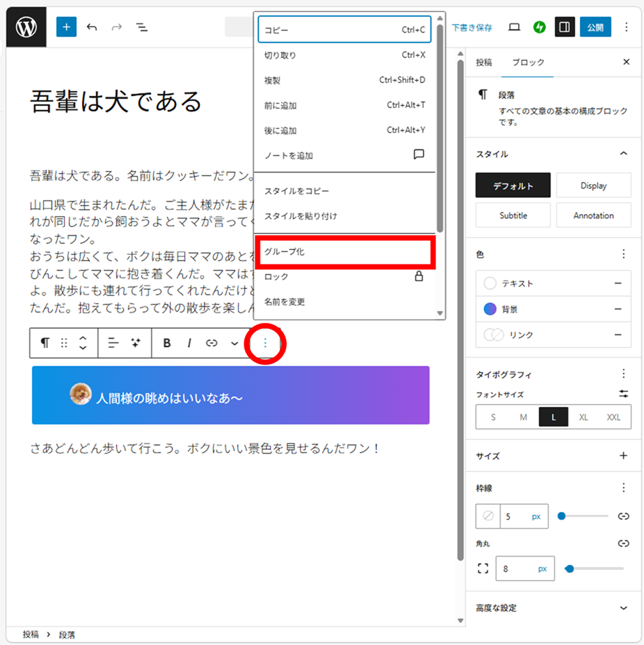This screenshot has height=645, width=644.
Task: Open preview device view icon
Action: click(x=515, y=27)
